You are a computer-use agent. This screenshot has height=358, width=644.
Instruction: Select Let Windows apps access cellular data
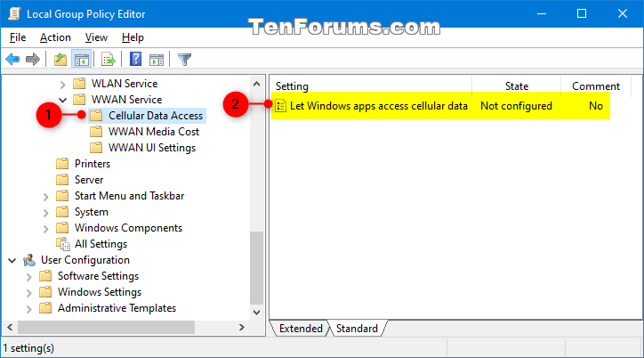tap(379, 106)
